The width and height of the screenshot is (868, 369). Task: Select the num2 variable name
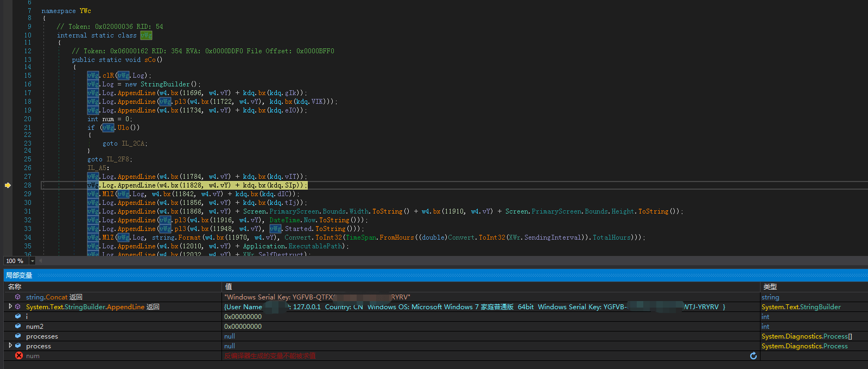coord(35,327)
